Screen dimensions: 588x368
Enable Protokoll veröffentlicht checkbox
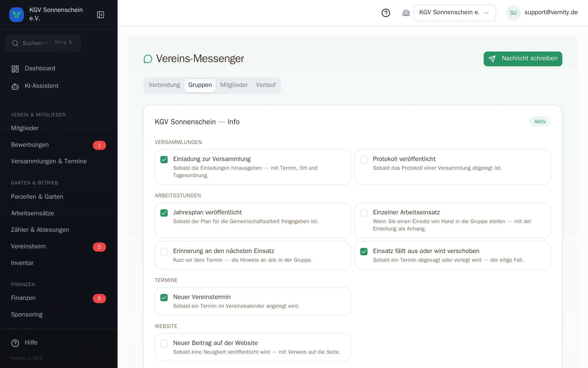364,160
